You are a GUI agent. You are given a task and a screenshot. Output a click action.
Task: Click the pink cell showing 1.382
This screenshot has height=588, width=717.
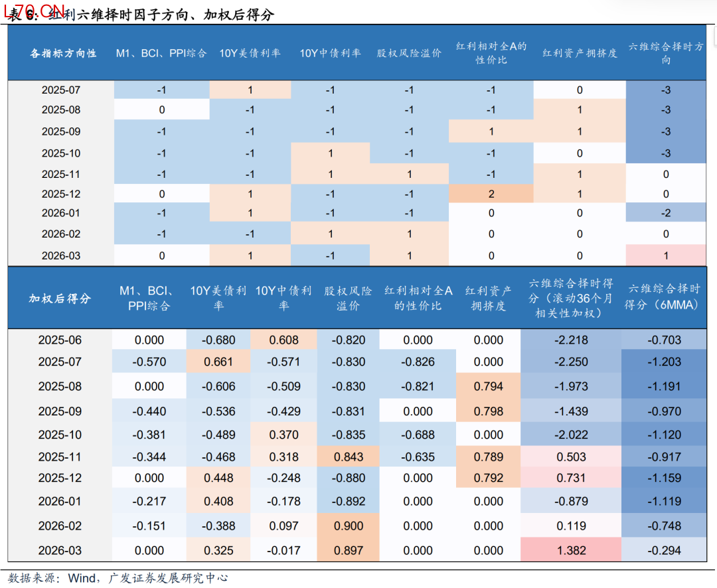(x=570, y=550)
